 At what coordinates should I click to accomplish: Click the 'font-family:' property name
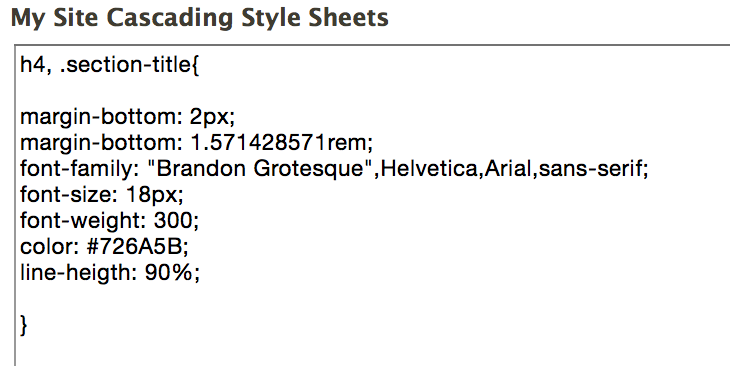80,169
